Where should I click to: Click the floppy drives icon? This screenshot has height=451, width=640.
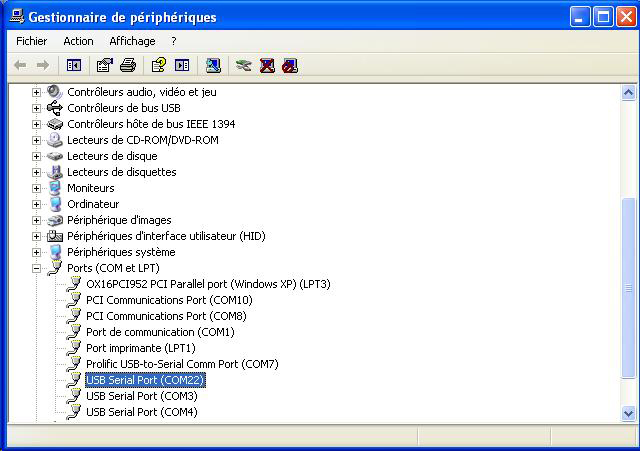[55, 172]
